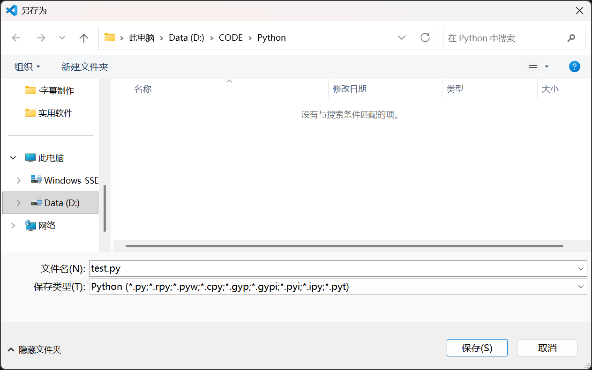Click the 取消 button

[x=547, y=348]
